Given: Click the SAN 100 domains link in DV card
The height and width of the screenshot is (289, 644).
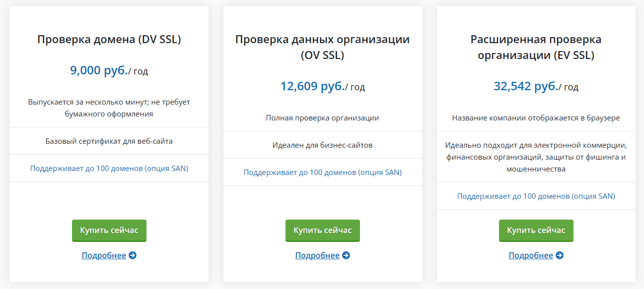Looking at the screenshot, I should [109, 169].
